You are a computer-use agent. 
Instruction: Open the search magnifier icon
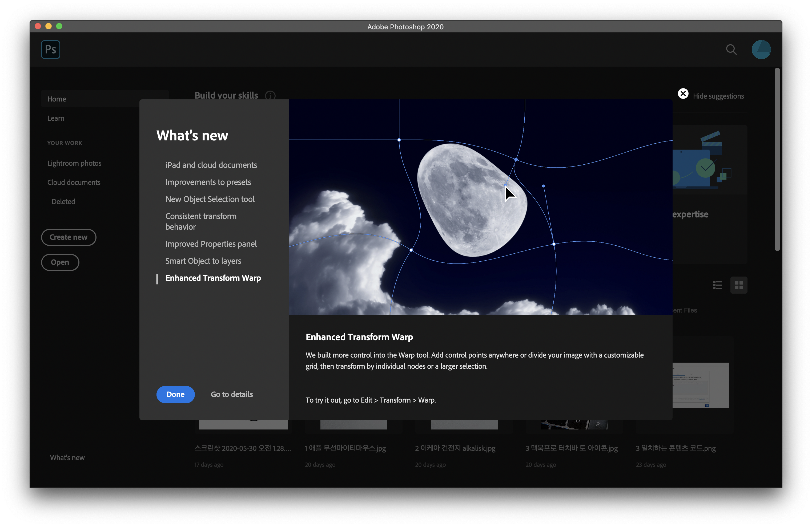pyautogui.click(x=731, y=50)
